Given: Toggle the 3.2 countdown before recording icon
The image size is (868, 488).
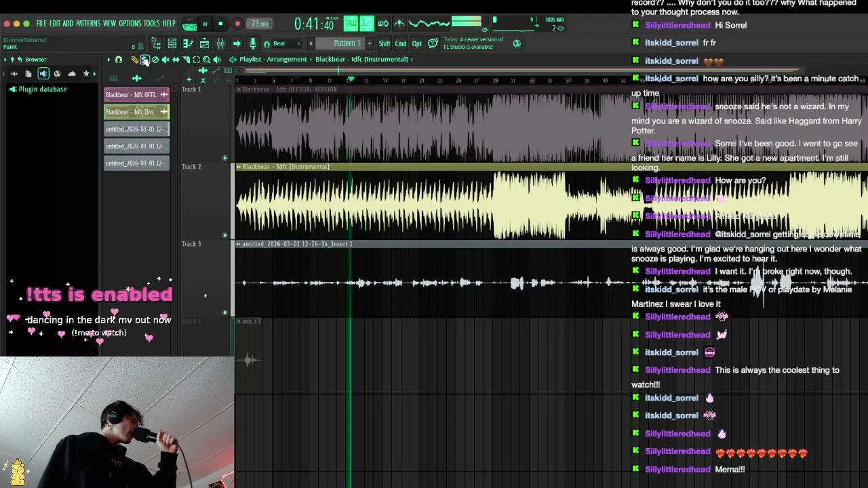Looking at the screenshot, I should 367,24.
